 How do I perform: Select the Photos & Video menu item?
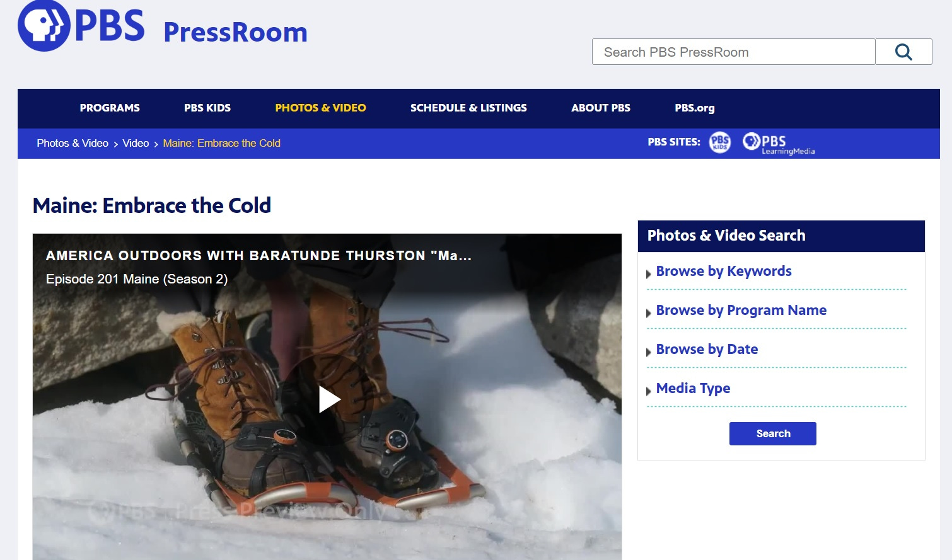pyautogui.click(x=320, y=108)
